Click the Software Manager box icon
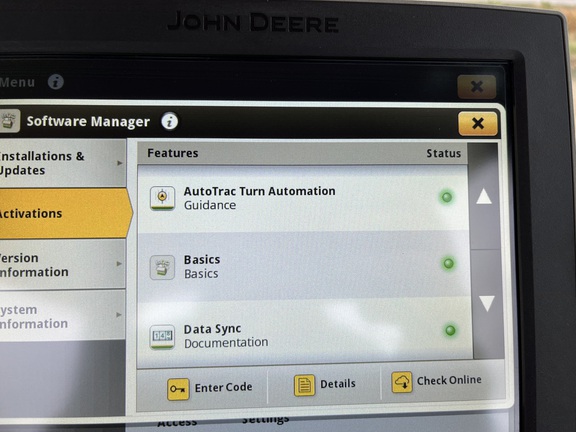The height and width of the screenshot is (432, 576). [9, 120]
